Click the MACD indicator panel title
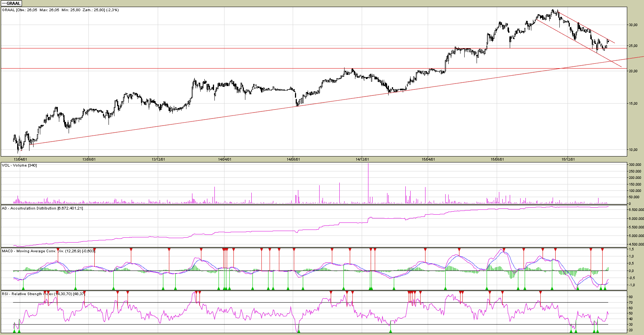Viewport: 644px width, 335px height. (48, 251)
